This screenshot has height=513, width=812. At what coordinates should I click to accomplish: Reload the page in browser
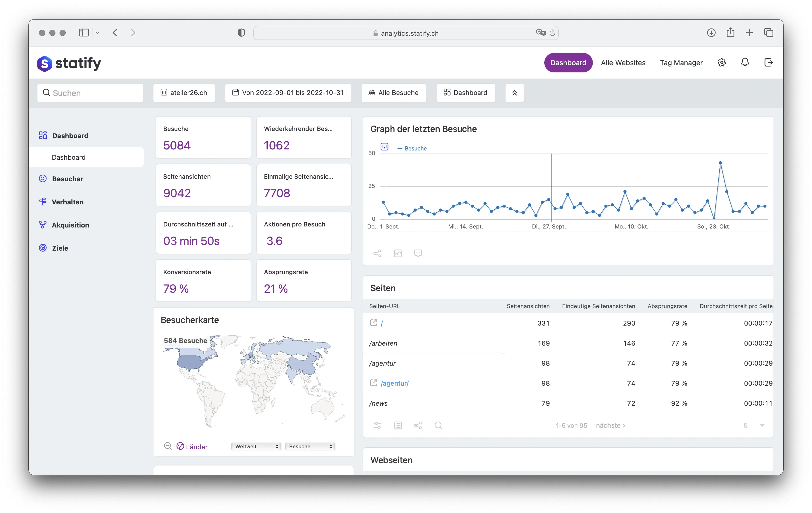552,33
